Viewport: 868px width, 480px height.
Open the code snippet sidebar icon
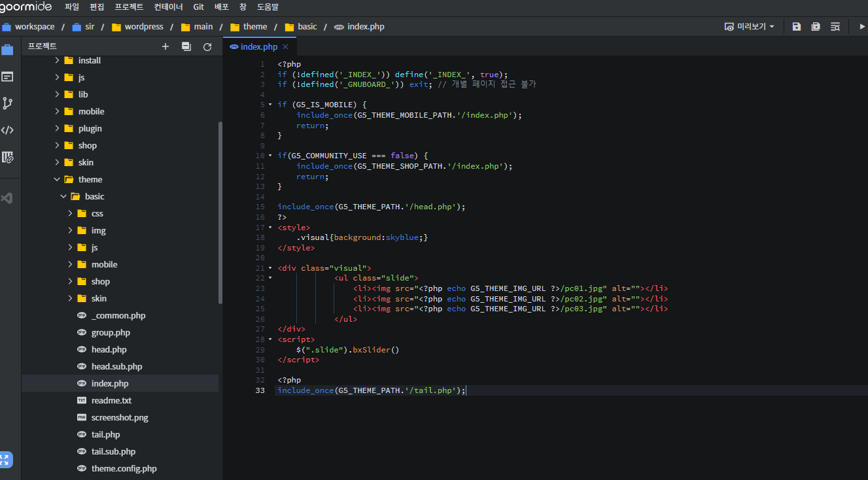7,130
